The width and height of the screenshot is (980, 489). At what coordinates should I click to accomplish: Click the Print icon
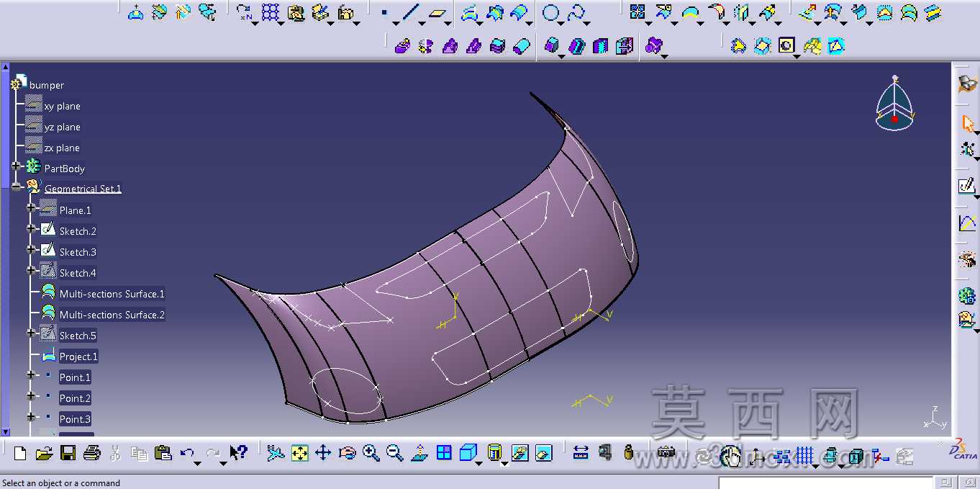tap(92, 453)
